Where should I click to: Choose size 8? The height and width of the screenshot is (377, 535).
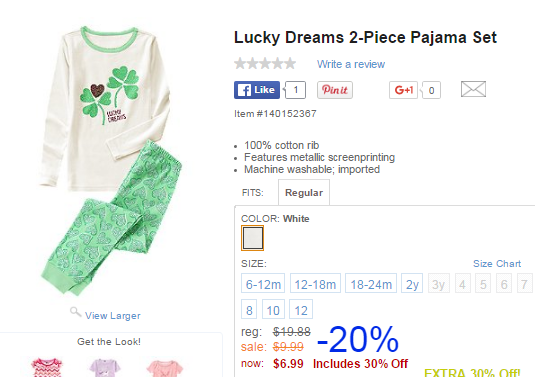(249, 309)
